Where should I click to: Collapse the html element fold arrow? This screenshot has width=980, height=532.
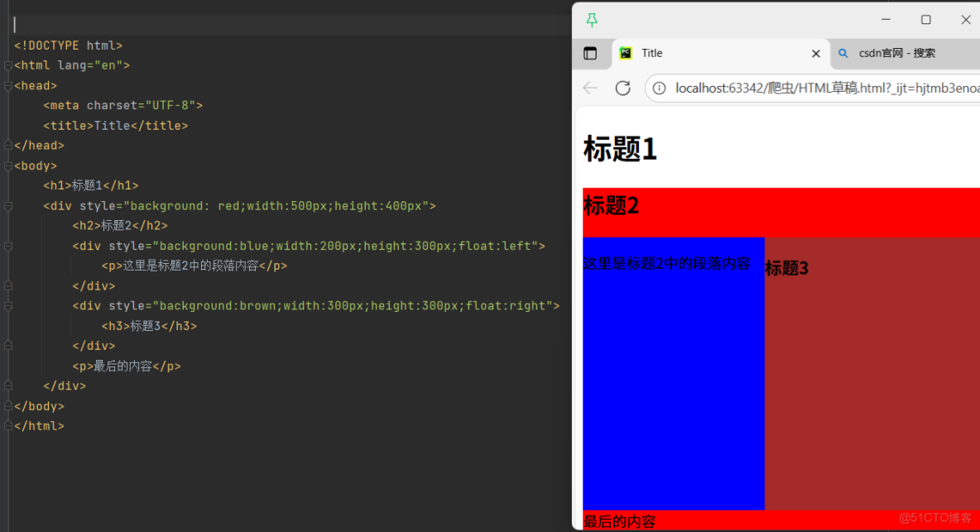click(7, 65)
